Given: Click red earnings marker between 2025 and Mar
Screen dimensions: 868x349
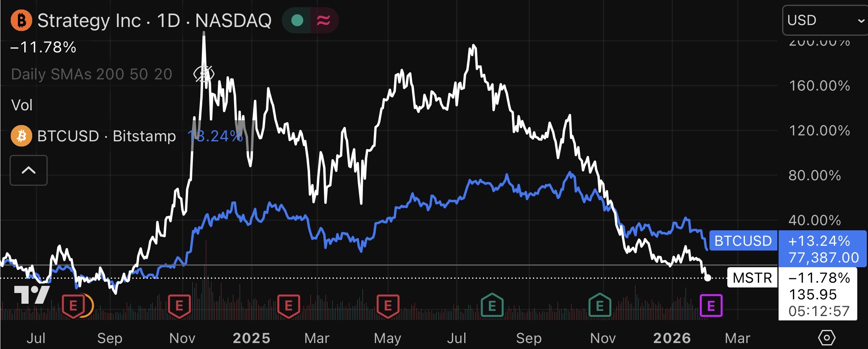Looking at the screenshot, I should click(289, 306).
